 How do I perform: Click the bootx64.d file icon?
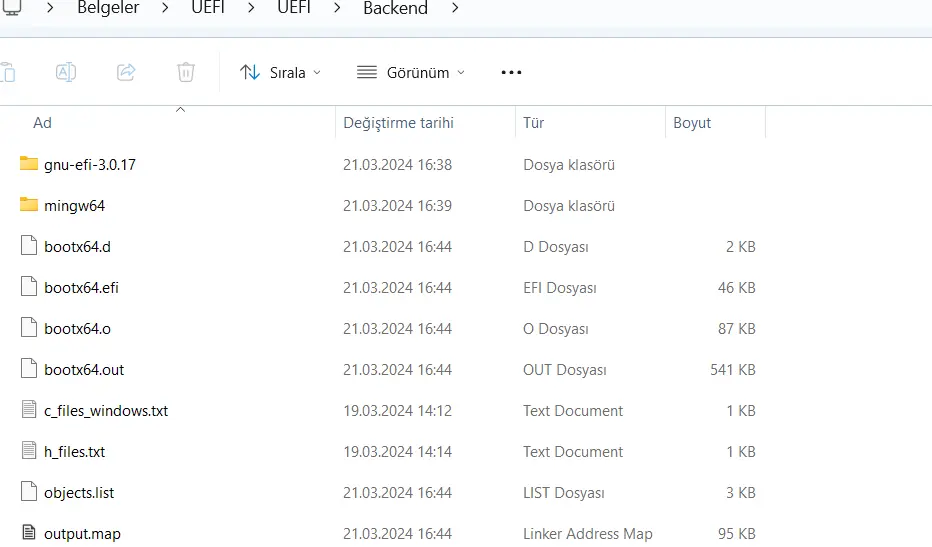coord(29,245)
